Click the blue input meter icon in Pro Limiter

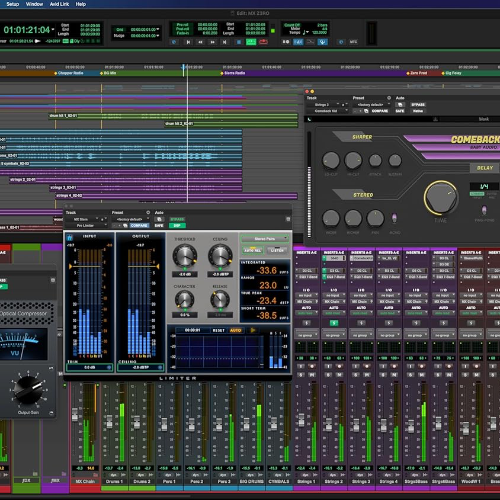click(x=70, y=237)
